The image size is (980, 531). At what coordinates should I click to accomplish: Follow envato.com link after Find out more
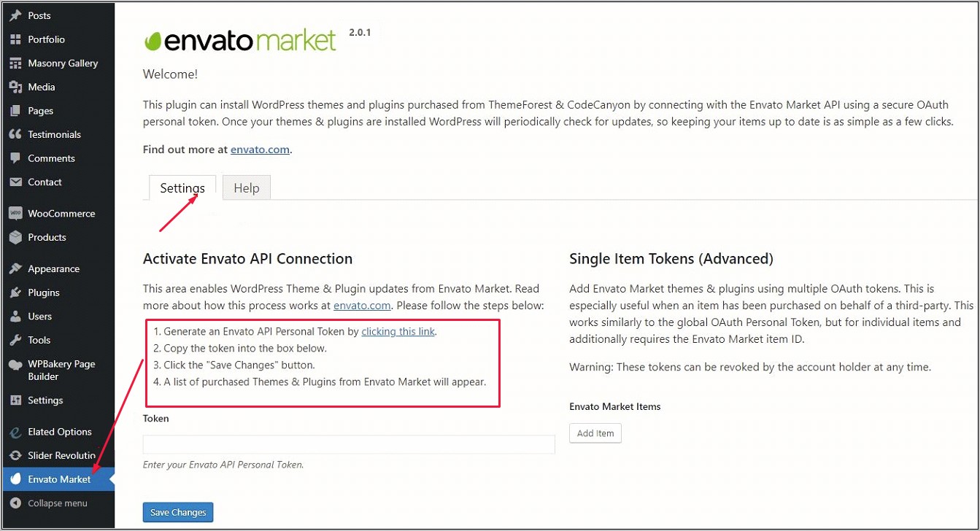[x=260, y=150]
